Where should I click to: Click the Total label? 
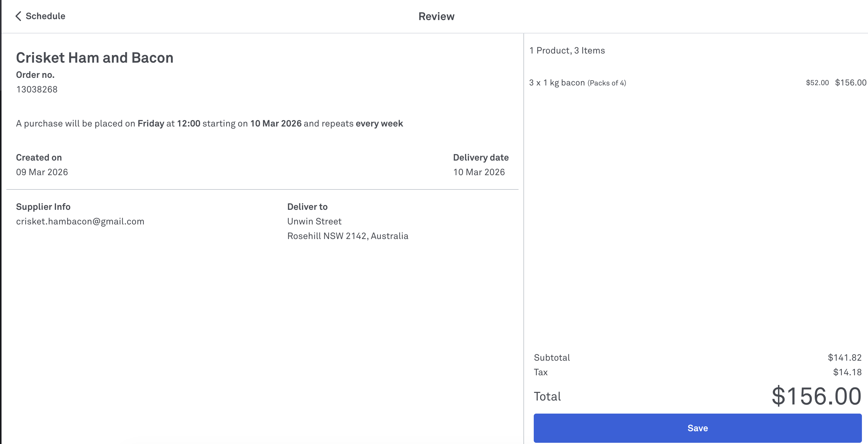coord(547,397)
